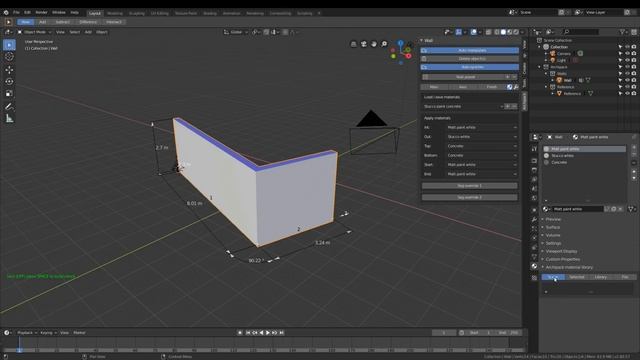The width and height of the screenshot is (640, 360).
Task: Open the In material dropdown (Matt paint white)
Action: (x=482, y=127)
